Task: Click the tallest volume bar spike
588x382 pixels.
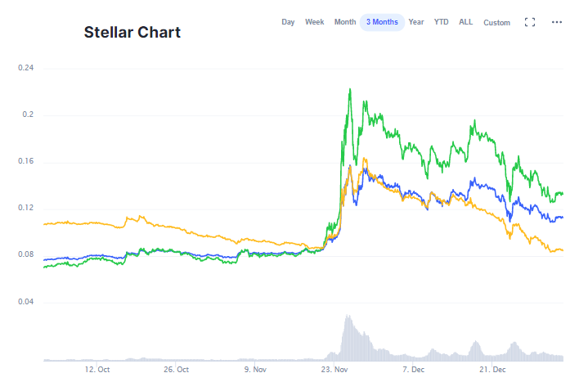Action: point(348,317)
